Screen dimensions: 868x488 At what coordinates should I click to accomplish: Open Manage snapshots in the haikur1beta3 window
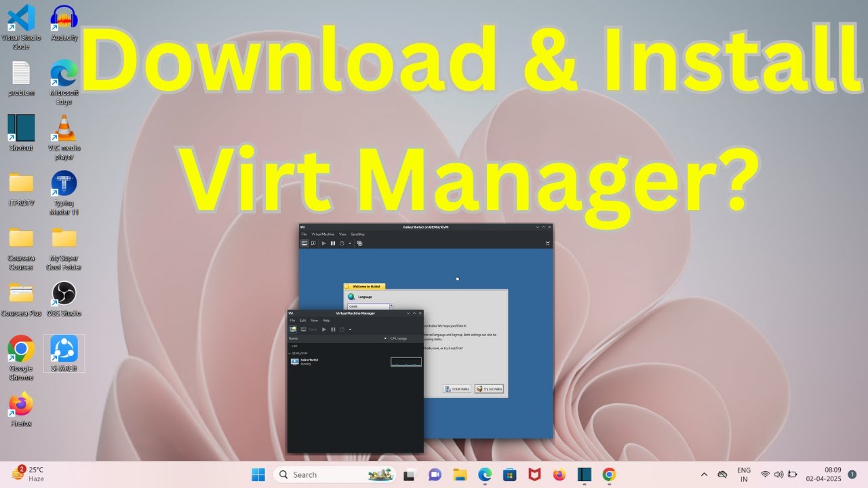click(359, 243)
